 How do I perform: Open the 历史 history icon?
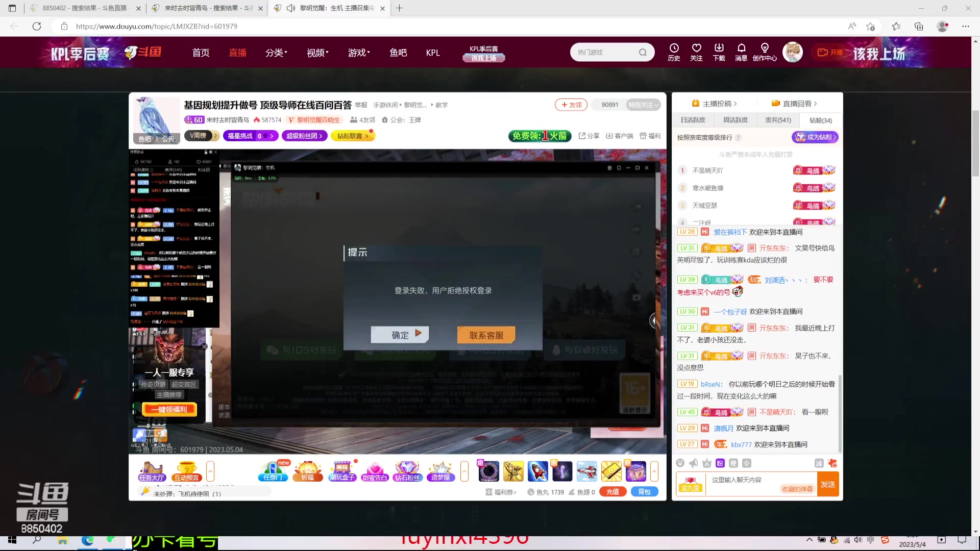[x=674, y=52]
